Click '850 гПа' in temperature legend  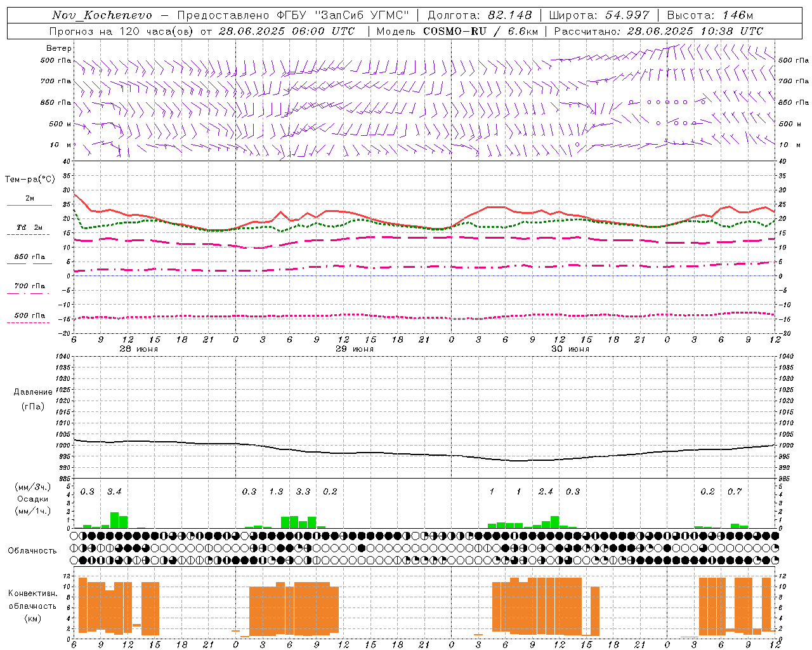tap(30, 257)
